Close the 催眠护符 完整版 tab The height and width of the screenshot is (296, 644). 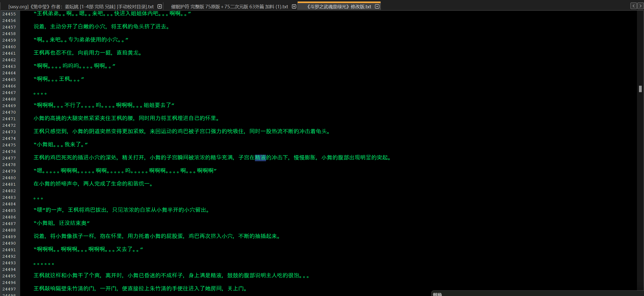[x=294, y=7]
